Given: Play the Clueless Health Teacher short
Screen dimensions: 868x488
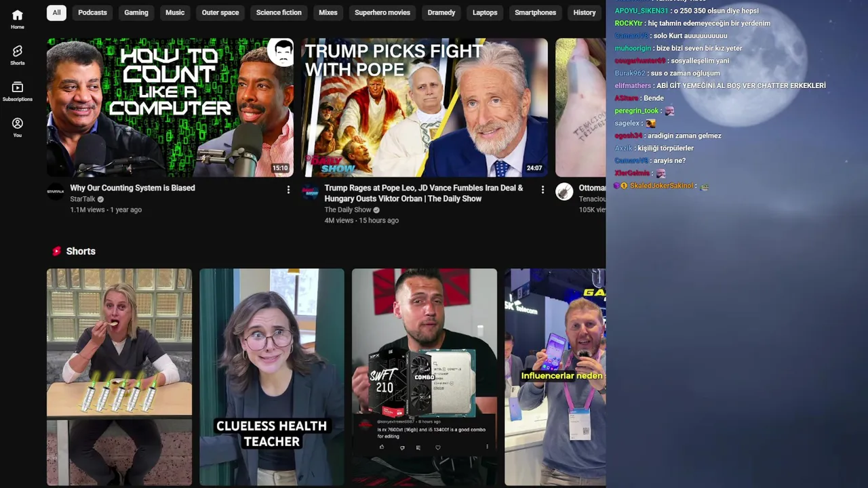Looking at the screenshot, I should pyautogui.click(x=272, y=377).
